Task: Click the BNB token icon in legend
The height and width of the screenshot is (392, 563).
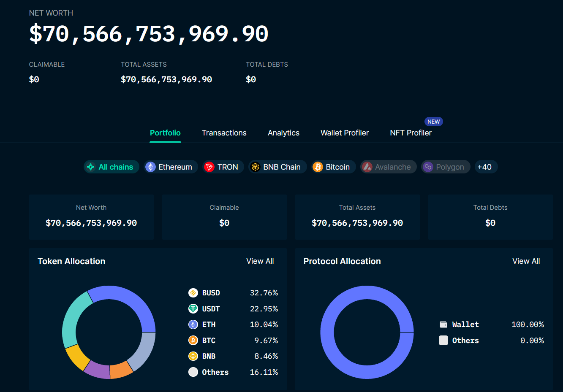Action: point(193,356)
